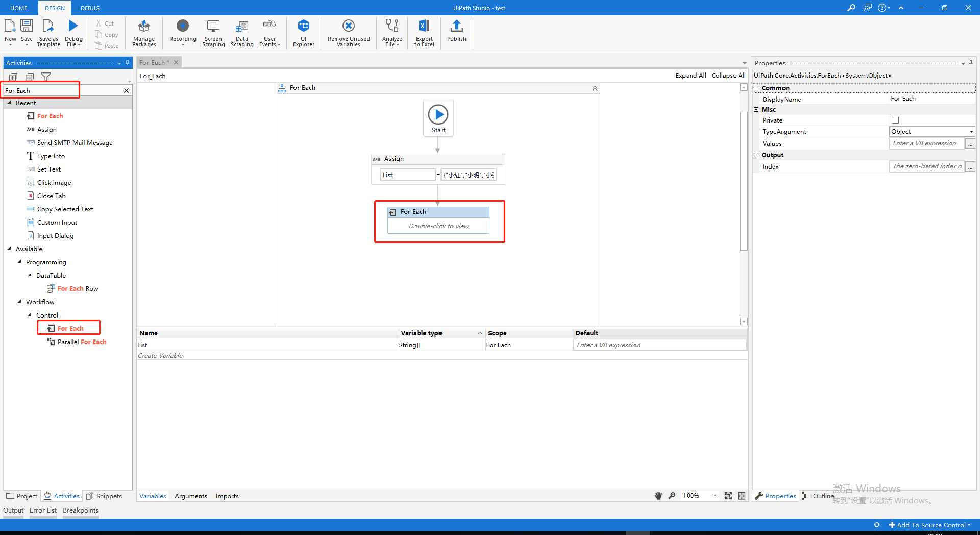980x535 pixels.
Task: Open the Arguments tab
Action: tap(191, 496)
